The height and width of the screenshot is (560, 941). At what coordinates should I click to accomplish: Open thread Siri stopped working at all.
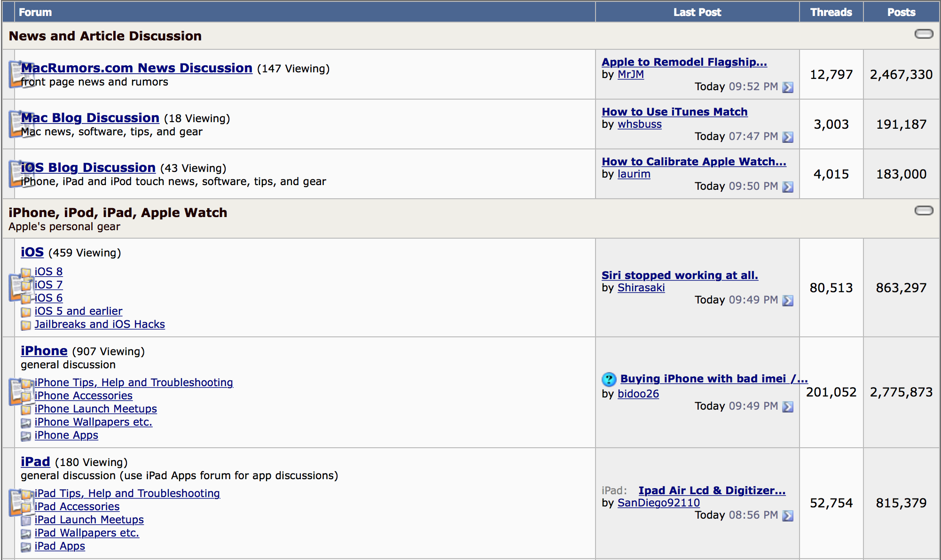click(680, 275)
